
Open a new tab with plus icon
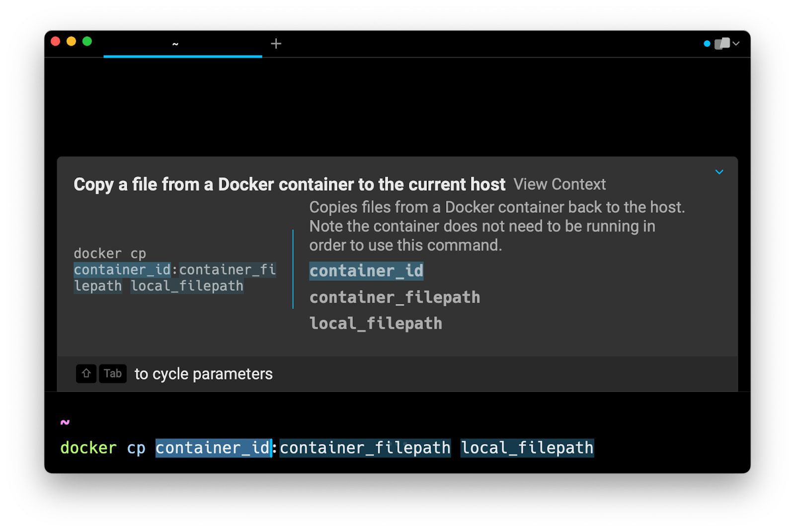click(276, 44)
